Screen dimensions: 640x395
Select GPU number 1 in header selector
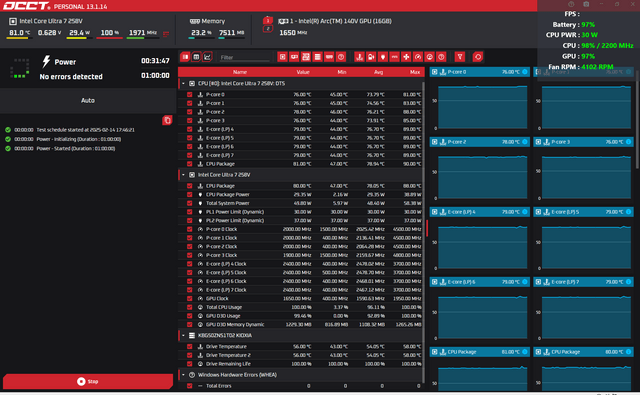[x=268, y=20]
